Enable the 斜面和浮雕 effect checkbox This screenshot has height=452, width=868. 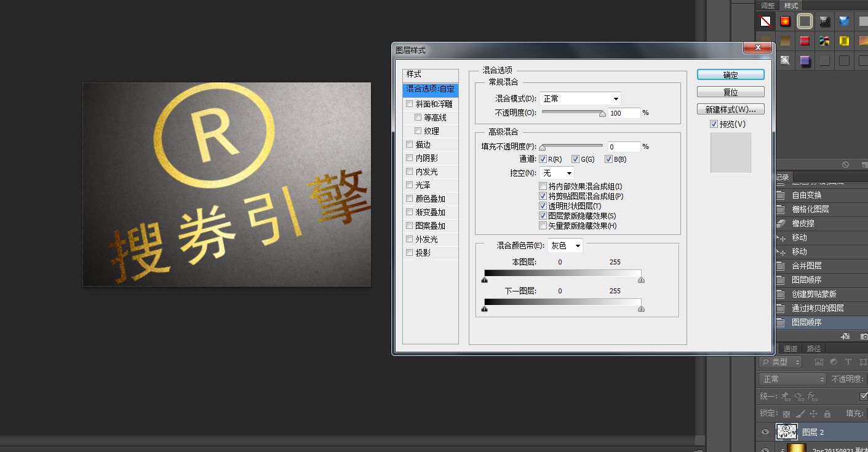point(410,104)
